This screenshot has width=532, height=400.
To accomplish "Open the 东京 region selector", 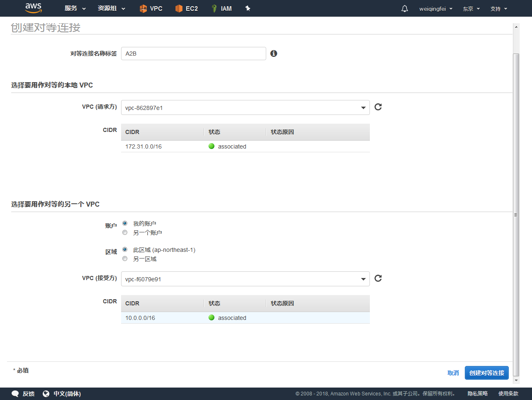I will click(471, 9).
